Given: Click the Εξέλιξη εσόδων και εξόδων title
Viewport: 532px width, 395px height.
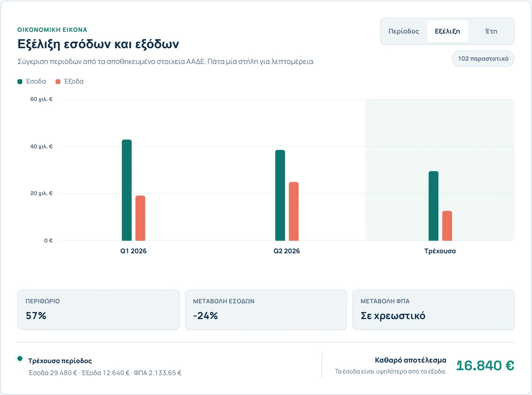Looking at the screenshot, I should tap(98, 44).
